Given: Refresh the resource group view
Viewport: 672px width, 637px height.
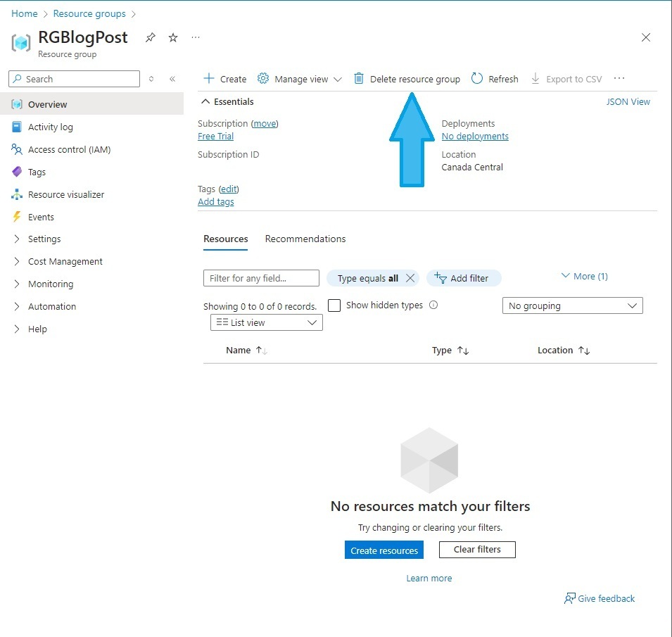Looking at the screenshot, I should tap(495, 79).
